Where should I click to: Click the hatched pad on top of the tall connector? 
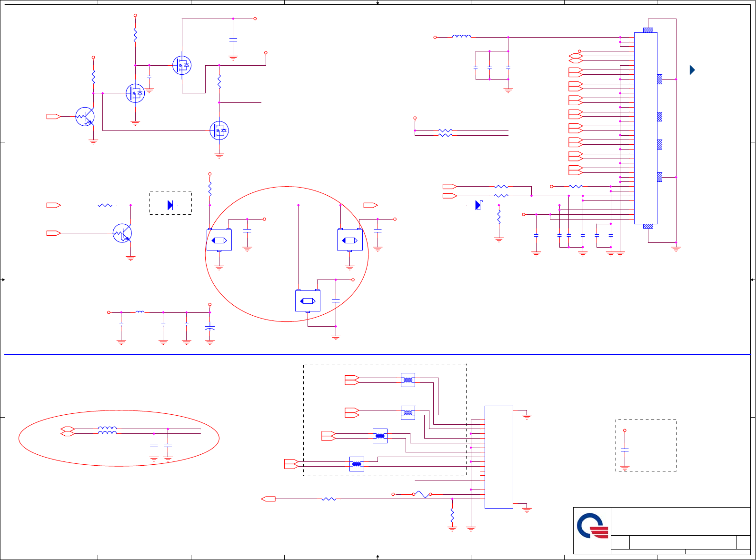(x=648, y=30)
